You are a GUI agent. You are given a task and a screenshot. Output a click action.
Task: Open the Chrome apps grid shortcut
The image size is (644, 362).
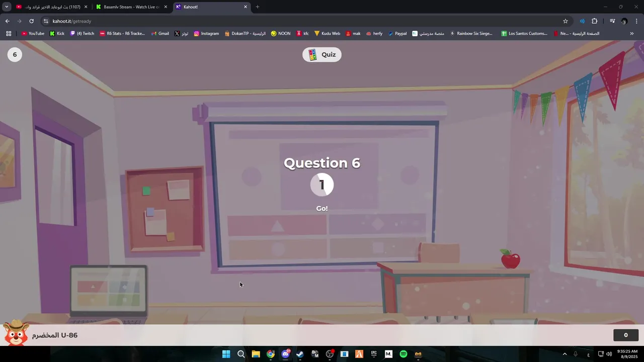(9, 34)
